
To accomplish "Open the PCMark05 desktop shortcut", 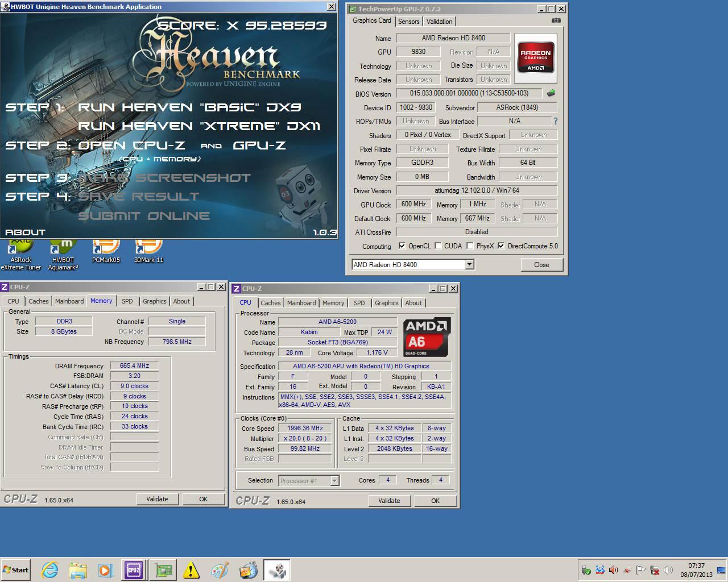I will click(106, 251).
